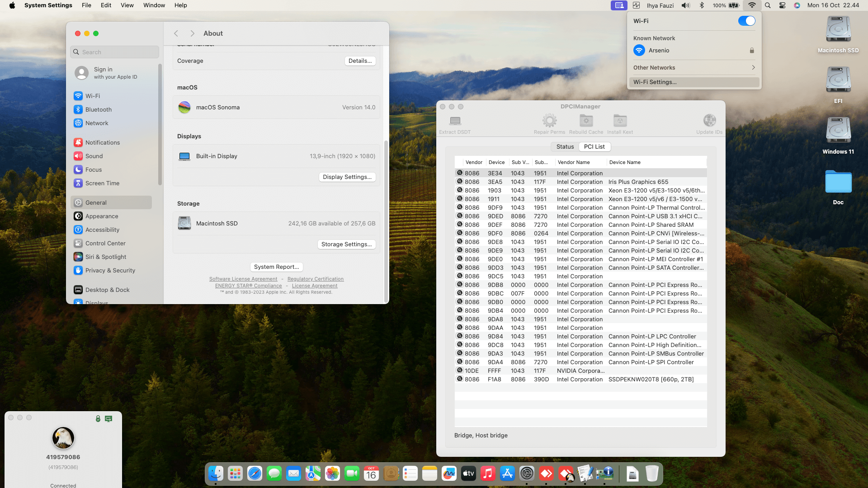
Task: Click the Settings Search field
Action: pyautogui.click(x=115, y=52)
